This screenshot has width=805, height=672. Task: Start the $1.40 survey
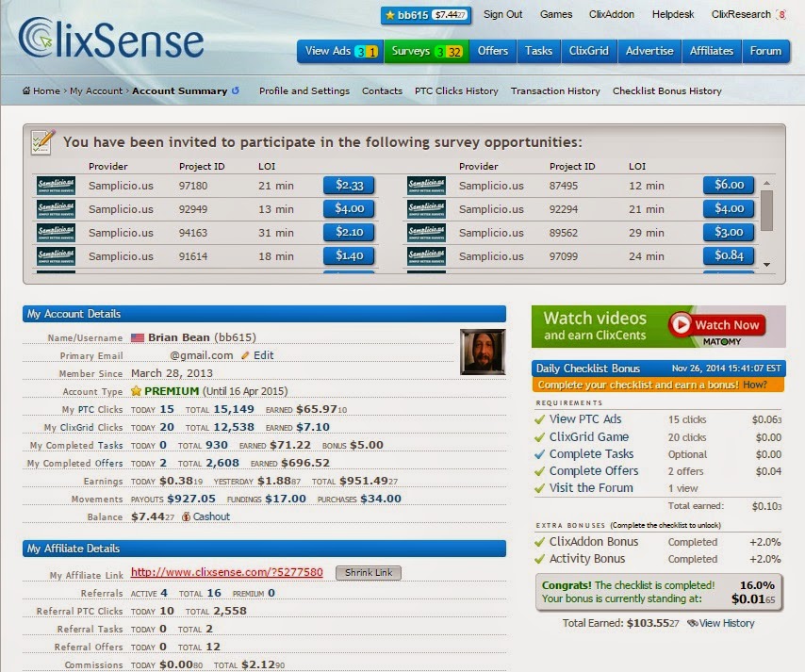349,255
